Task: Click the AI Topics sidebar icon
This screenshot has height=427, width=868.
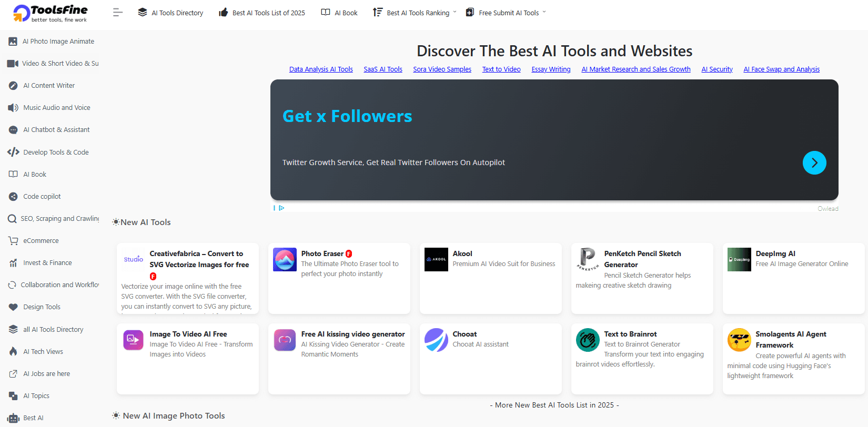Action: tap(13, 395)
